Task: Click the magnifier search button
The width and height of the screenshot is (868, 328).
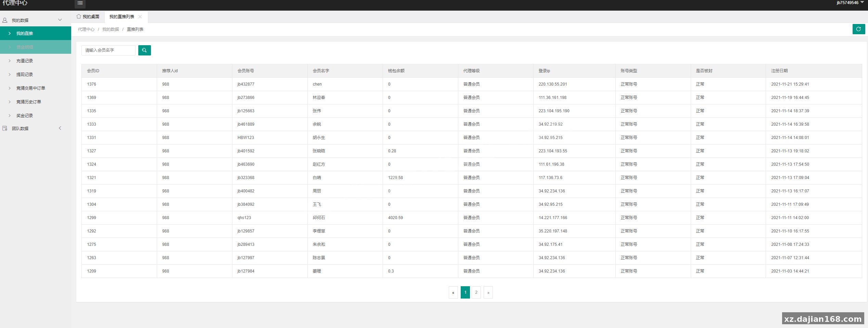Action: coord(144,50)
